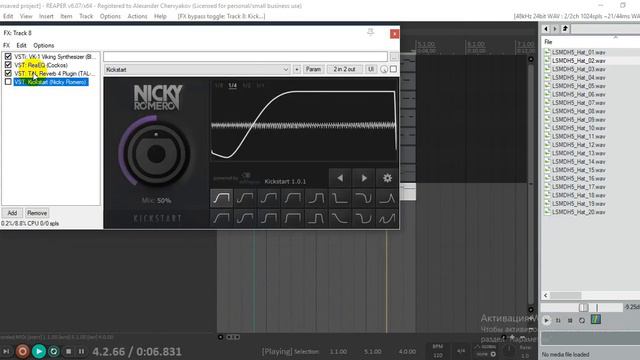Click the preset '+' button
This screenshot has width=640, height=360.
click(x=297, y=69)
